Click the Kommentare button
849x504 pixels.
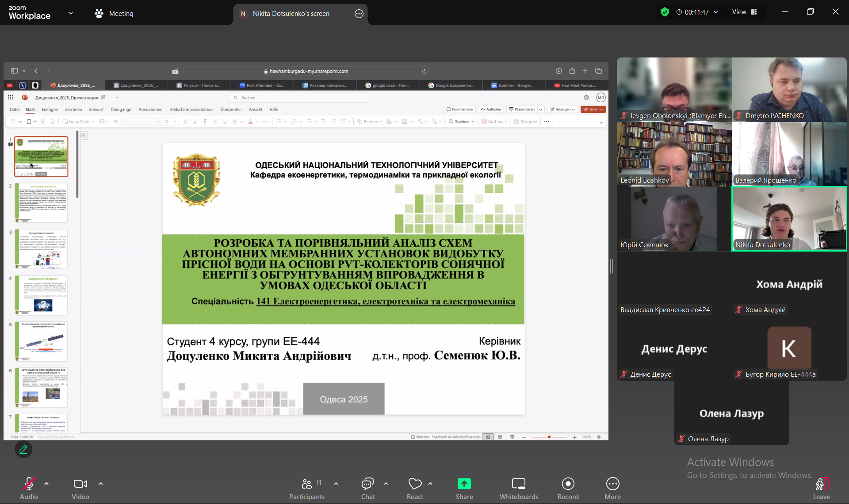tap(459, 109)
